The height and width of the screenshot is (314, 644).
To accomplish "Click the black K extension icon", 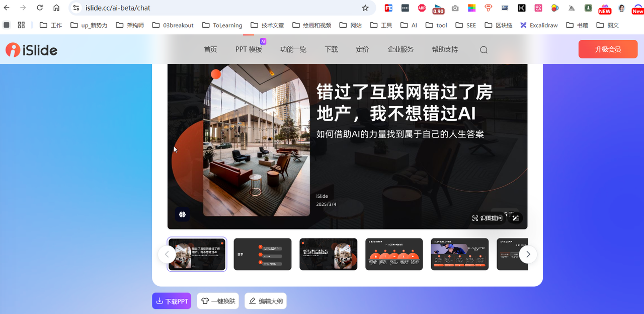I will point(522,8).
